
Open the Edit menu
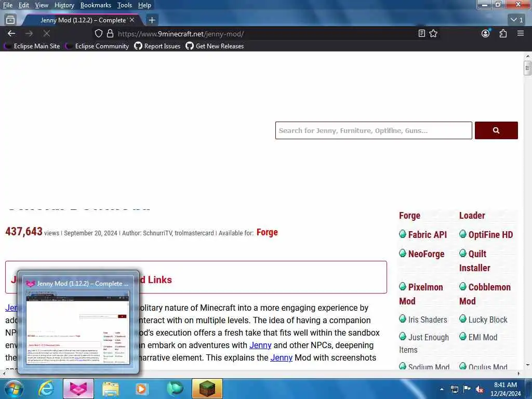pyautogui.click(x=24, y=5)
